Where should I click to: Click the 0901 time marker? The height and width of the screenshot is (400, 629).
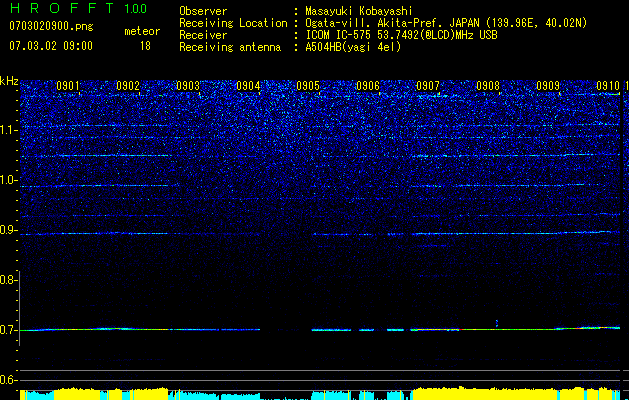pyautogui.click(x=68, y=86)
